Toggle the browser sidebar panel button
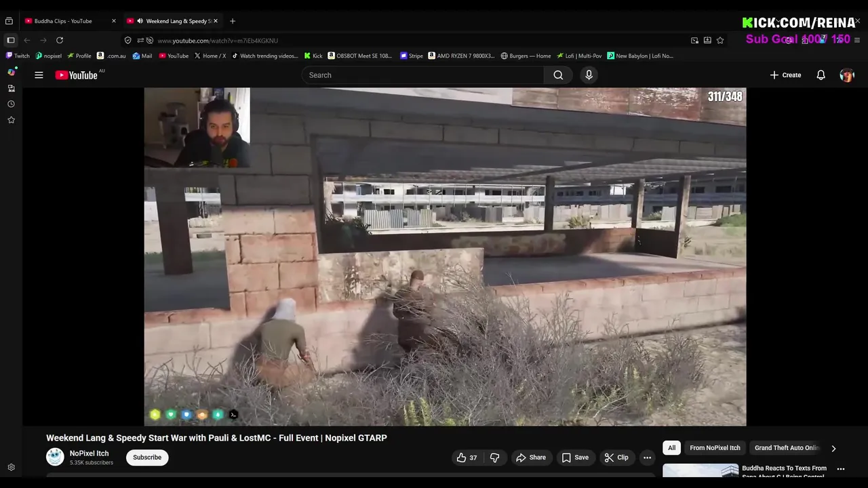The image size is (868, 488). pos(11,41)
